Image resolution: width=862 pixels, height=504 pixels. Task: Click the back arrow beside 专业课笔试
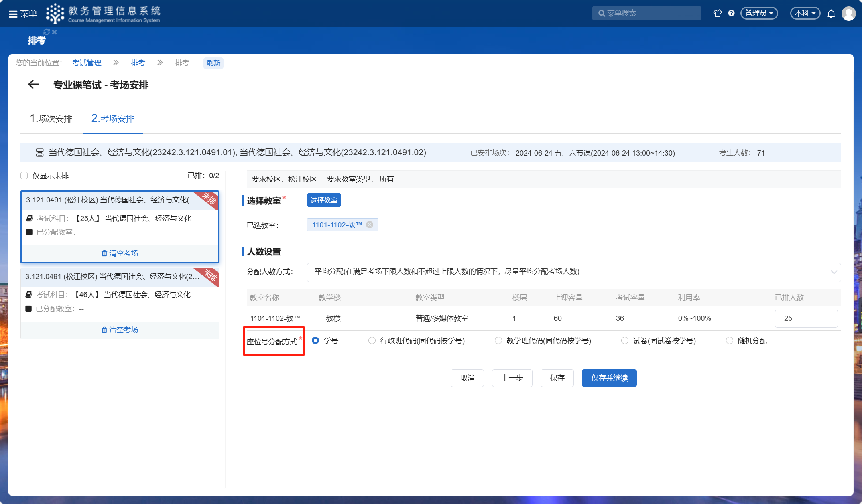(x=34, y=85)
